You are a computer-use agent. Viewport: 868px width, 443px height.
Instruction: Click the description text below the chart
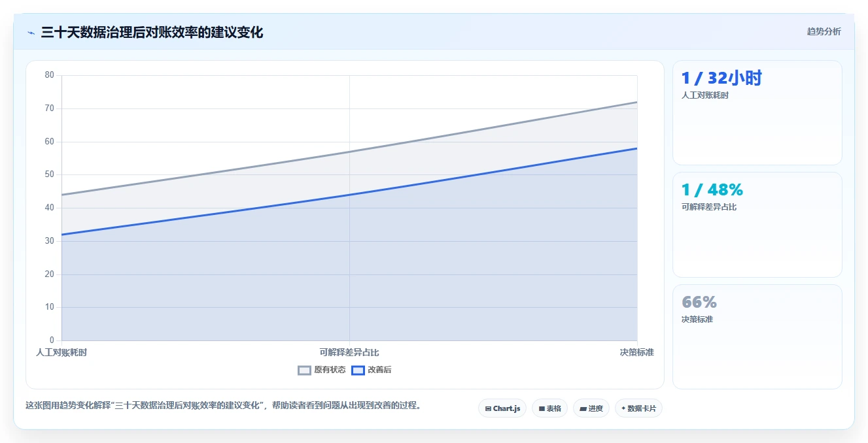click(223, 405)
